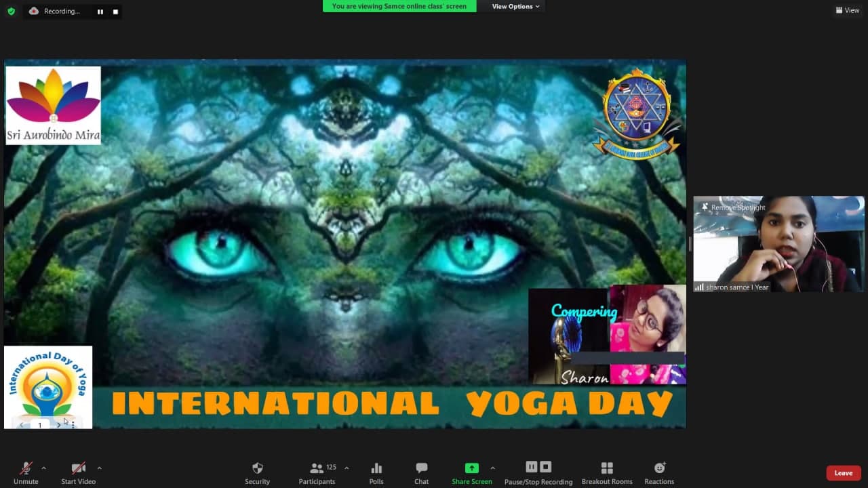Expand audio options next to Unmute
Screen dimensions: 868x488
(43, 468)
